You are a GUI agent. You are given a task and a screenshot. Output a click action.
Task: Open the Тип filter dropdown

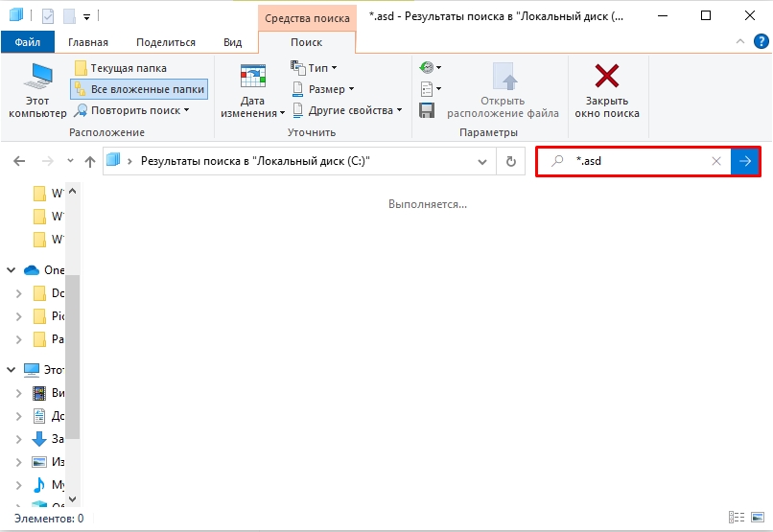(x=314, y=68)
